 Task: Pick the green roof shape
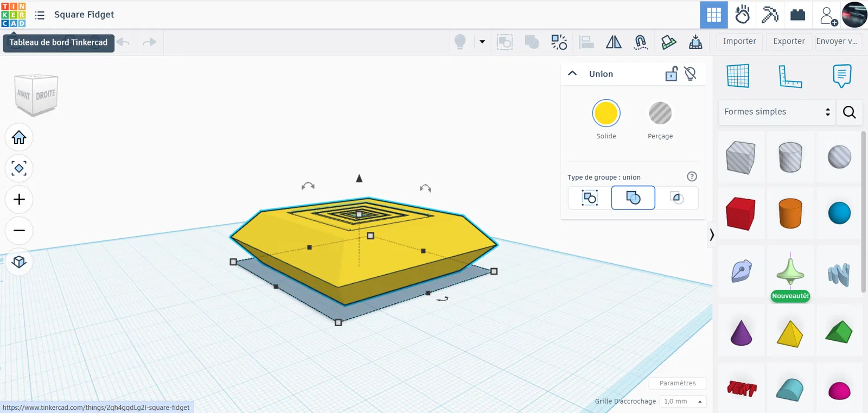pyautogui.click(x=839, y=332)
